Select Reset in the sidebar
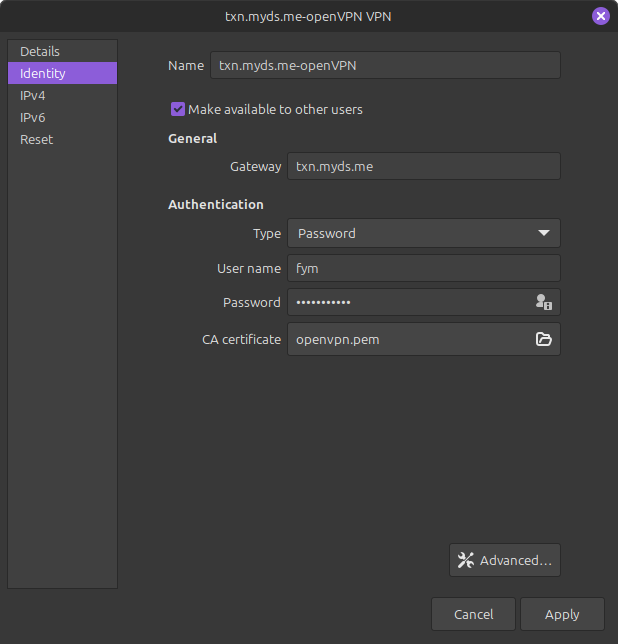The image size is (618, 644). [x=36, y=139]
